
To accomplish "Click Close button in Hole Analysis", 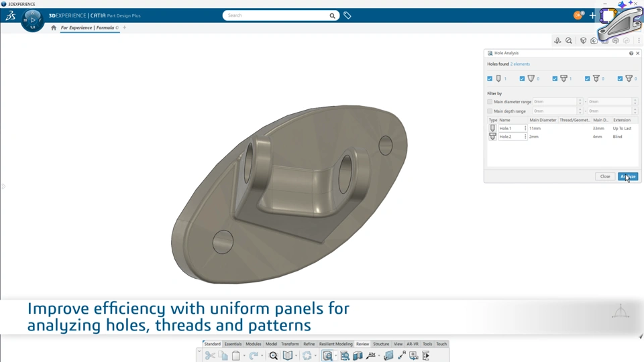I will [605, 176].
